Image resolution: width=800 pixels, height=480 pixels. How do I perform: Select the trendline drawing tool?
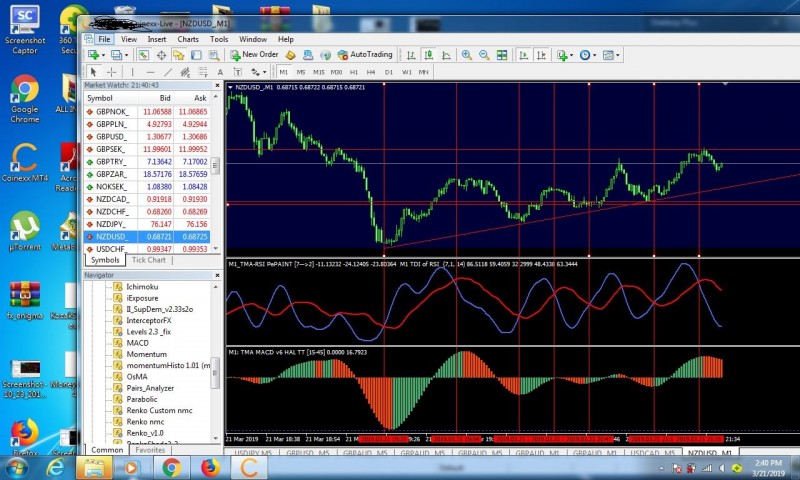[x=168, y=72]
